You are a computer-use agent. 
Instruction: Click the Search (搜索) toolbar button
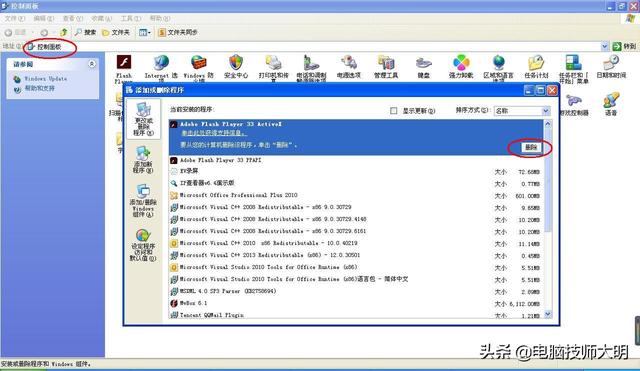[x=85, y=32]
